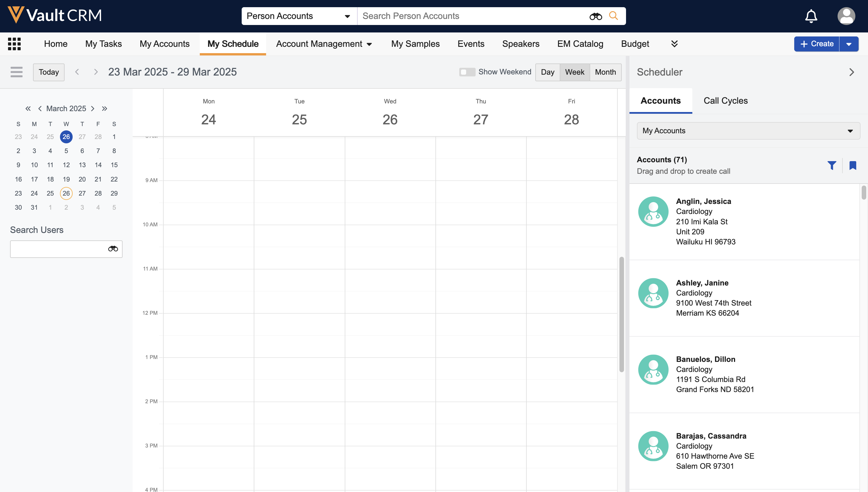Viewport: 868px width, 492px height.
Task: Click the blue Create button
Action: [x=817, y=44]
